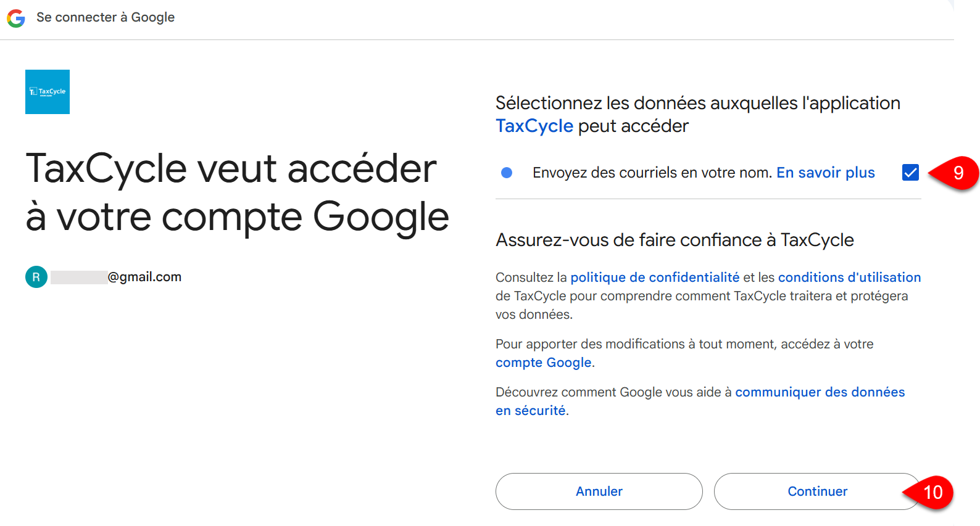
Task: Access your 'compte Google' via the link
Action: (543, 363)
